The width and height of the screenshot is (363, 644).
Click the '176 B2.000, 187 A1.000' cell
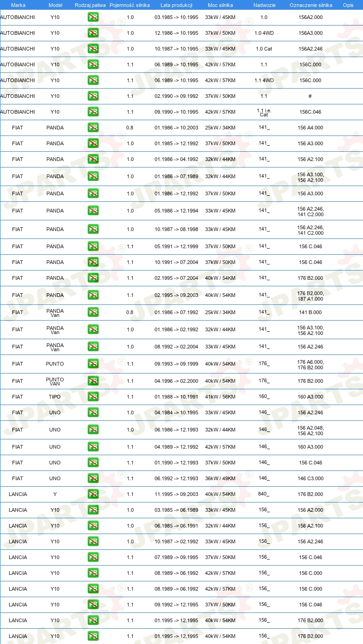point(311,296)
